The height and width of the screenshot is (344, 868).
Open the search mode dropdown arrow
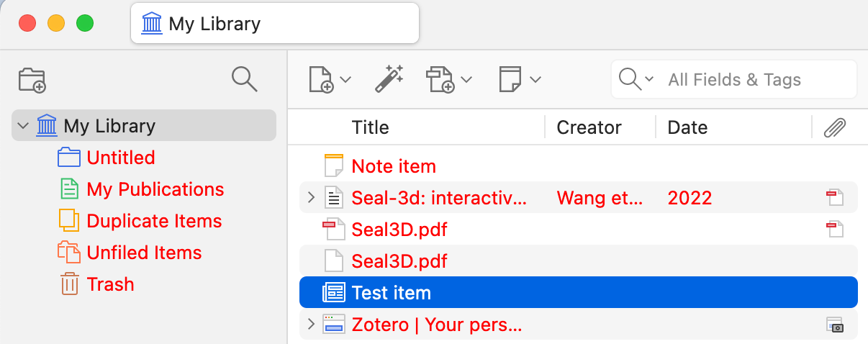649,79
